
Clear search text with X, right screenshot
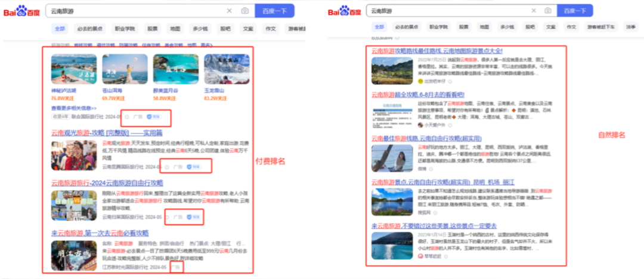coord(534,11)
